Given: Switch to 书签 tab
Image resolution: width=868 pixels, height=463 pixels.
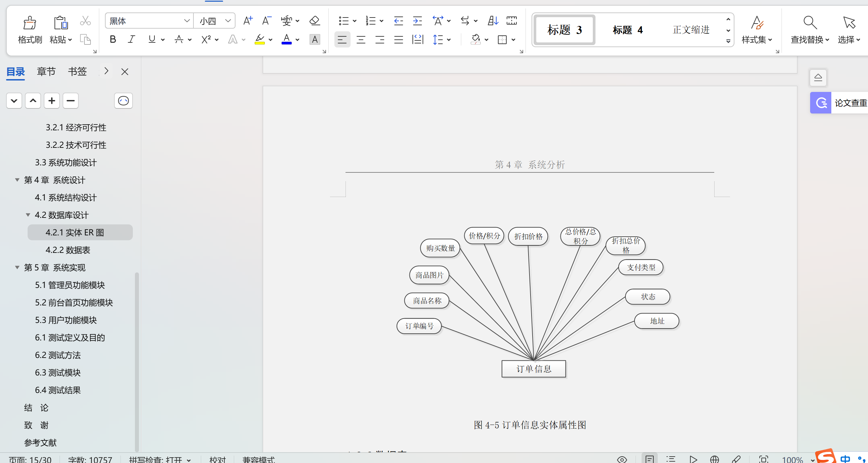Looking at the screenshot, I should point(77,71).
